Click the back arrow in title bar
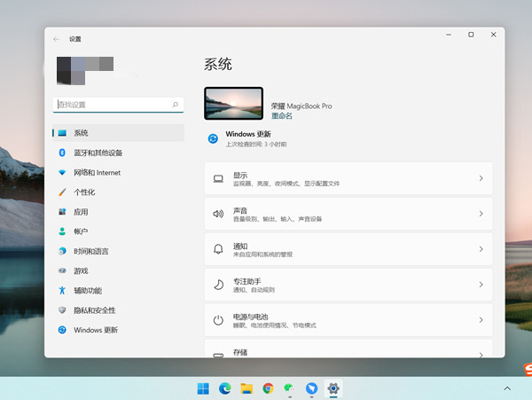Image resolution: width=532 pixels, height=400 pixels. click(x=57, y=39)
